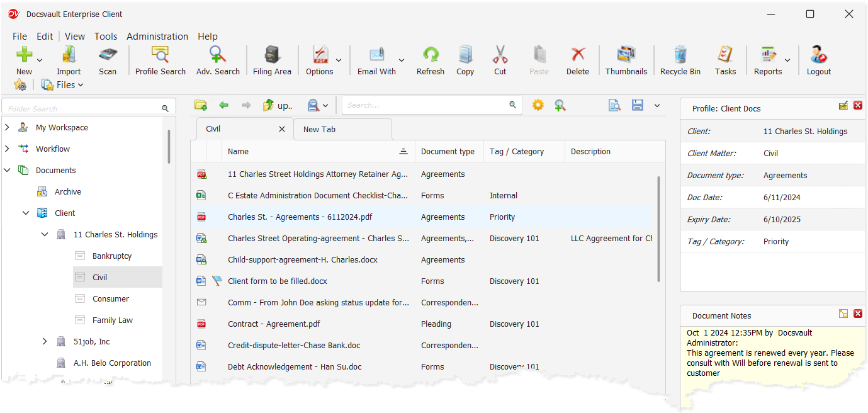
Task: Open the Edit menu
Action: tap(45, 37)
